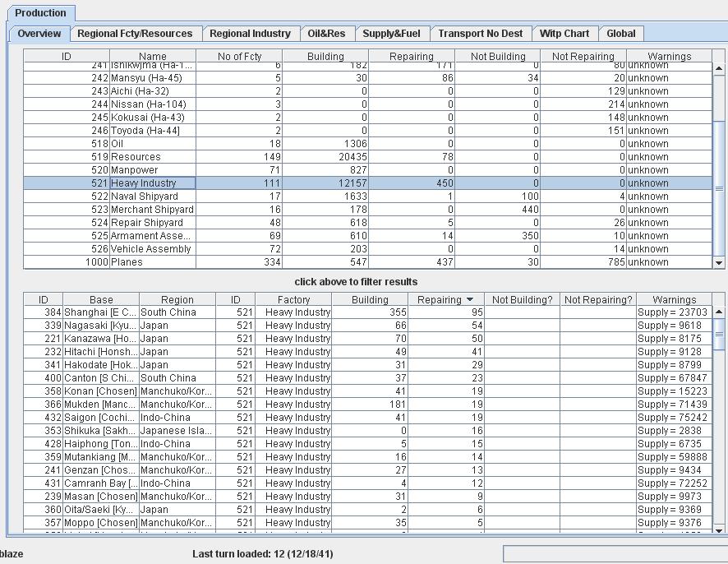Switch to the Overview tab

pyautogui.click(x=39, y=34)
